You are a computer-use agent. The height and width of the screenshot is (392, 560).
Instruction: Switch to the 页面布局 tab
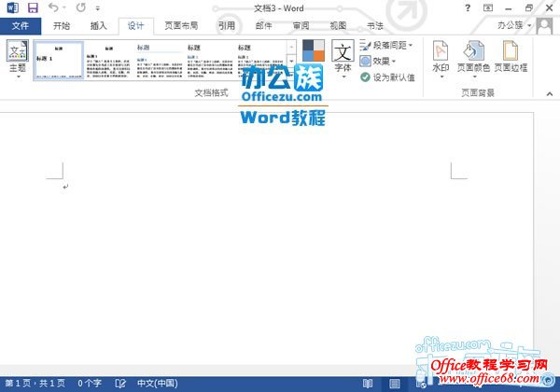181,26
